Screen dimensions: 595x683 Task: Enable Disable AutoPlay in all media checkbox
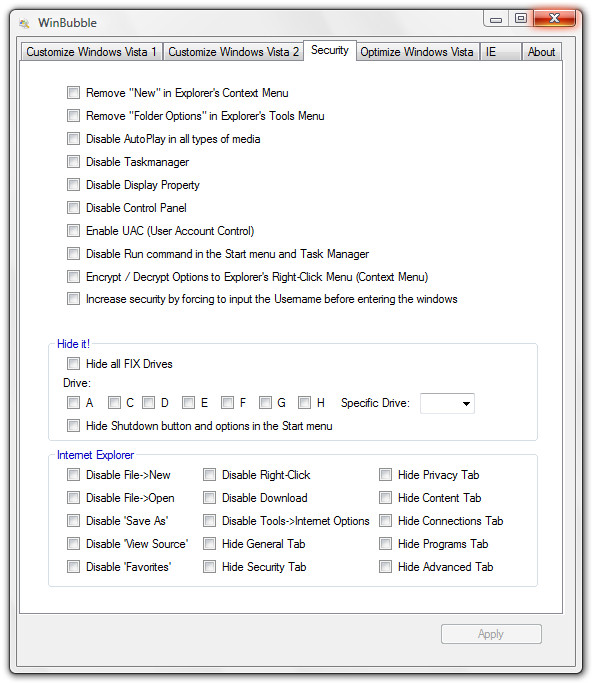pos(74,139)
